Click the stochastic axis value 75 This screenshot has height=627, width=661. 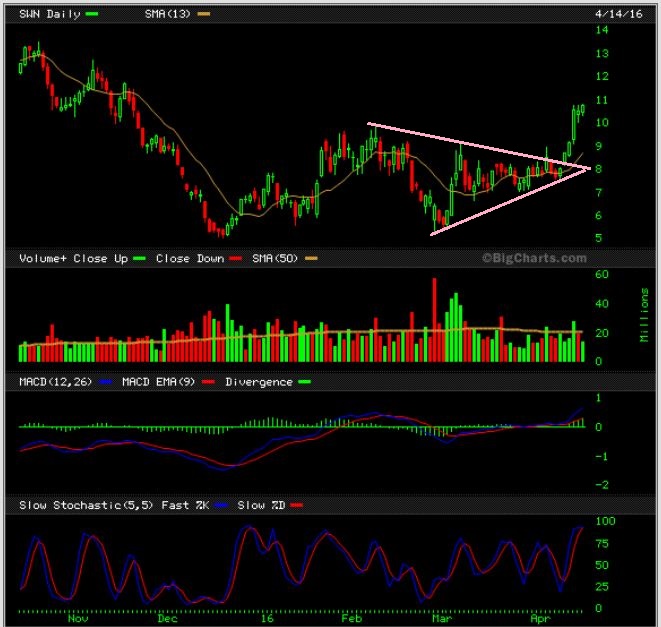point(602,544)
